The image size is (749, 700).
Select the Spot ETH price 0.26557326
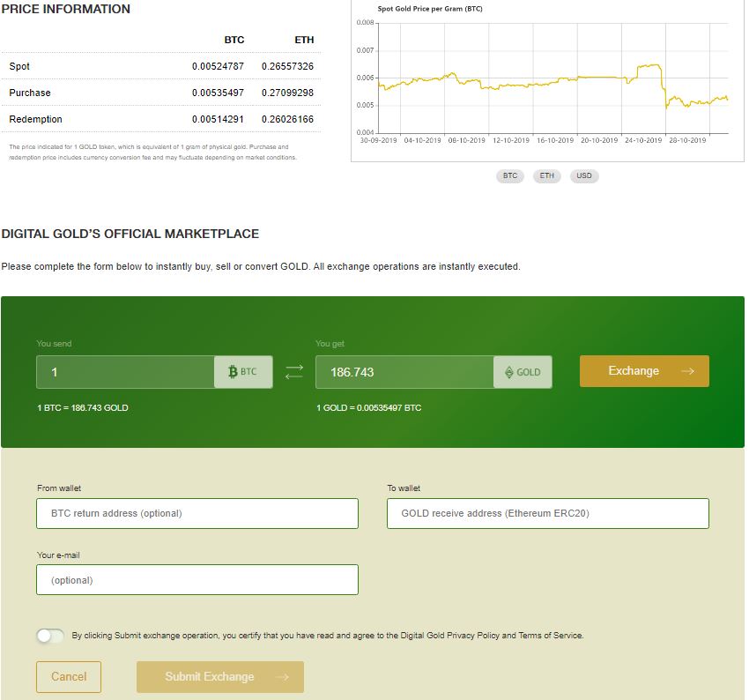287,66
